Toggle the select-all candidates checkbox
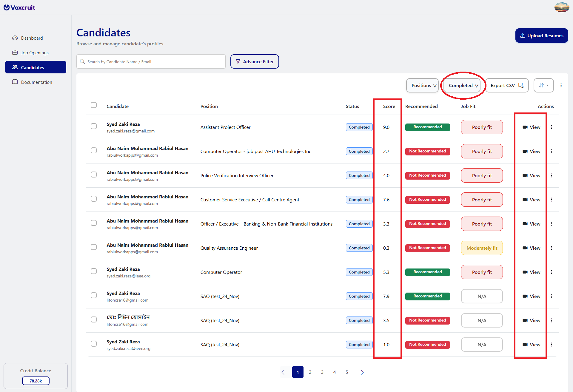Image resolution: width=573 pixels, height=392 pixels. 94,105
